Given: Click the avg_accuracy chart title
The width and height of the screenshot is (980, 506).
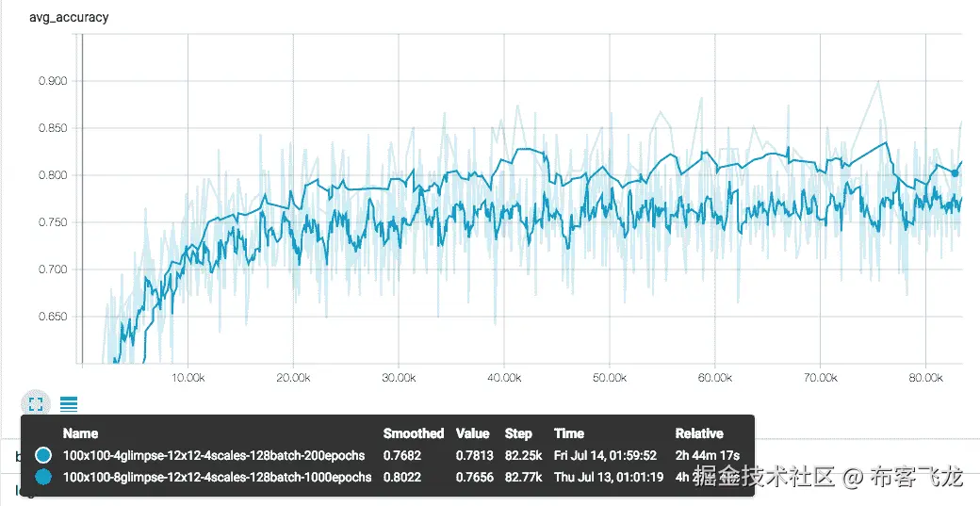Looking at the screenshot, I should click(x=69, y=17).
